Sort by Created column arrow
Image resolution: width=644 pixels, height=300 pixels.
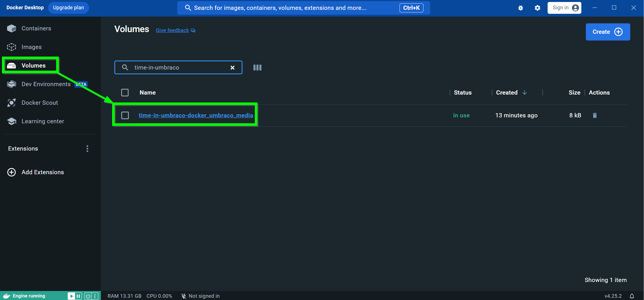[525, 93]
